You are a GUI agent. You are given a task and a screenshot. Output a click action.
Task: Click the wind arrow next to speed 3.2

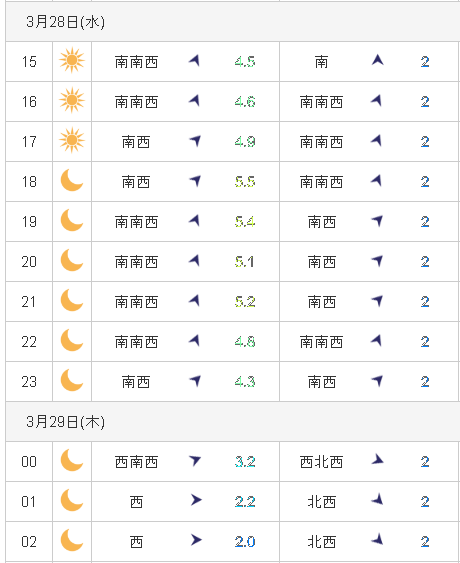pos(195,460)
